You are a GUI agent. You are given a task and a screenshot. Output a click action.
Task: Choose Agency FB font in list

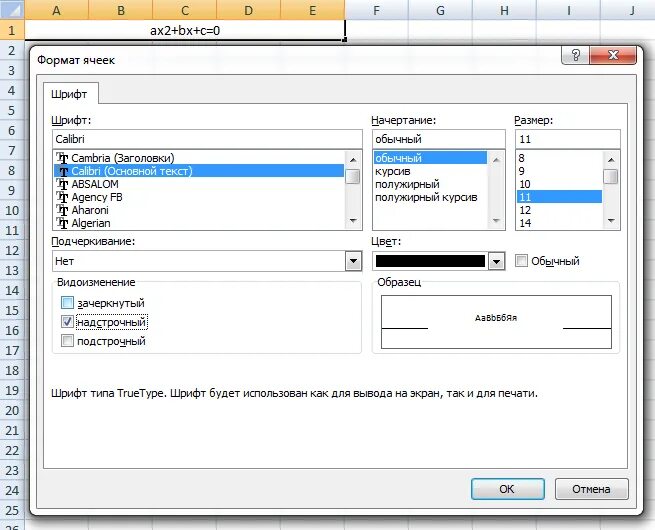point(199,197)
